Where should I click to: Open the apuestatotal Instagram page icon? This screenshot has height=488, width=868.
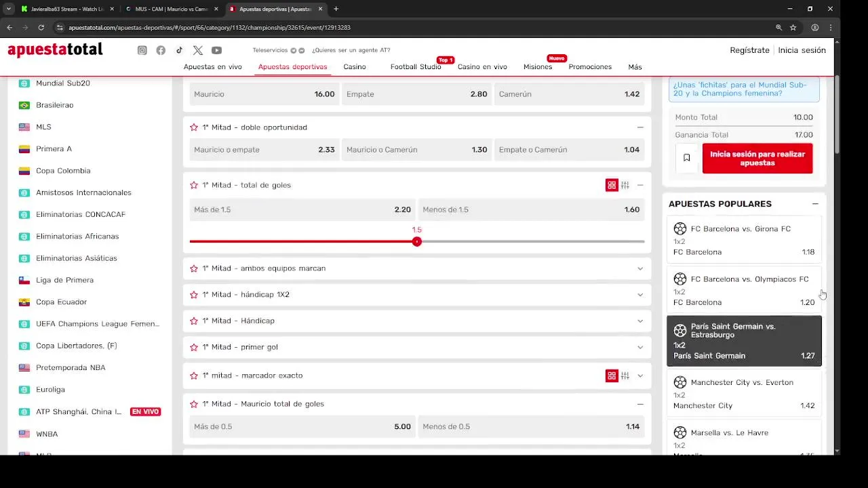[x=142, y=50]
